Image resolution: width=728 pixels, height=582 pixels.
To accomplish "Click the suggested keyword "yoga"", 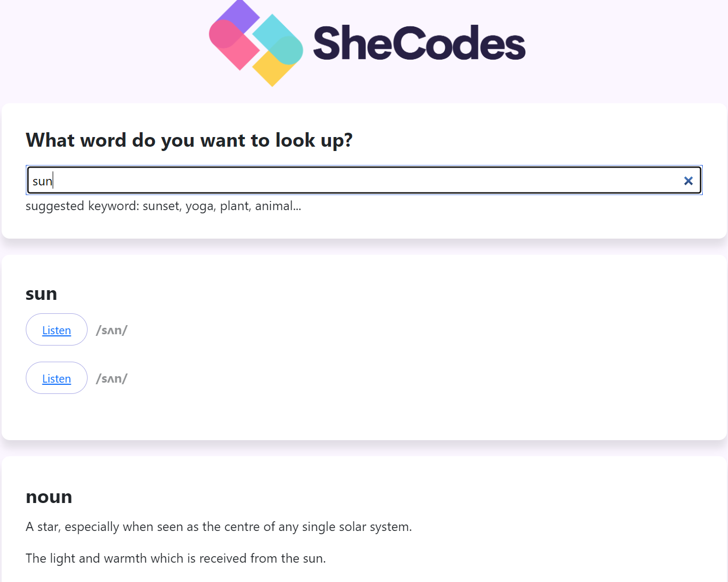I will (200, 206).
